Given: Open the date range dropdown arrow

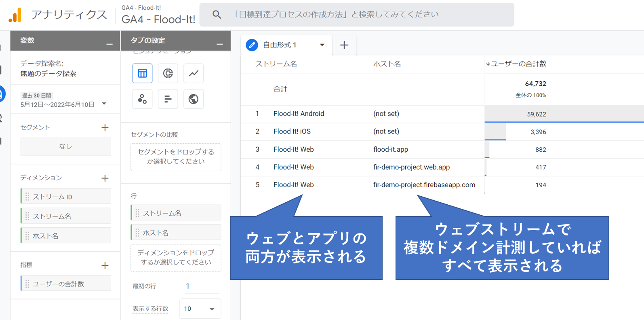Looking at the screenshot, I should (x=104, y=104).
